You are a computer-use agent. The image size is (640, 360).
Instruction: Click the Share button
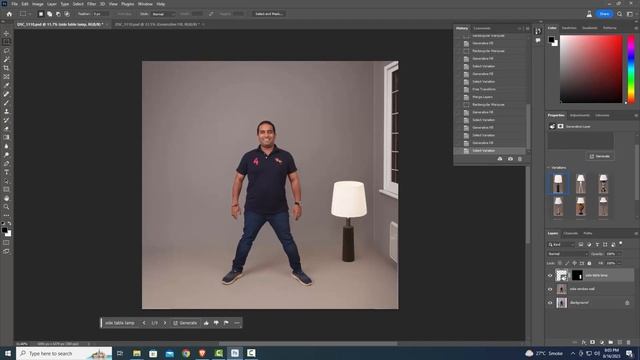pos(604,14)
